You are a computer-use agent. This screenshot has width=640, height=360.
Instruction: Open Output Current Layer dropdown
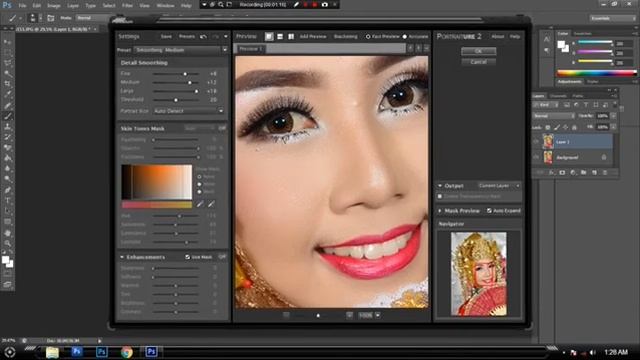[499, 186]
